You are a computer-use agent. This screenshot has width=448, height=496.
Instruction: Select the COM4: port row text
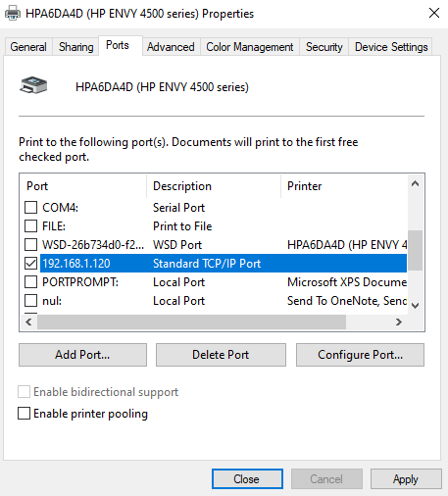pos(60,208)
